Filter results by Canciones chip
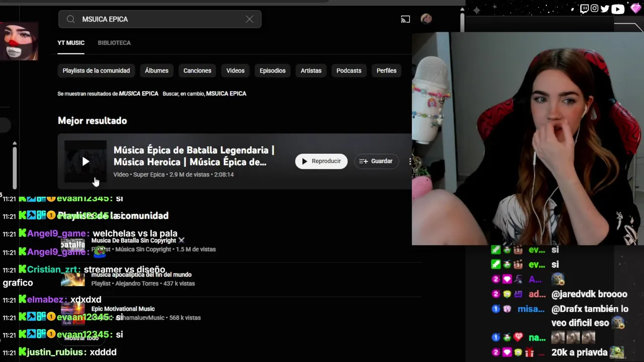Viewport: 644px width, 362px height. tap(197, 70)
